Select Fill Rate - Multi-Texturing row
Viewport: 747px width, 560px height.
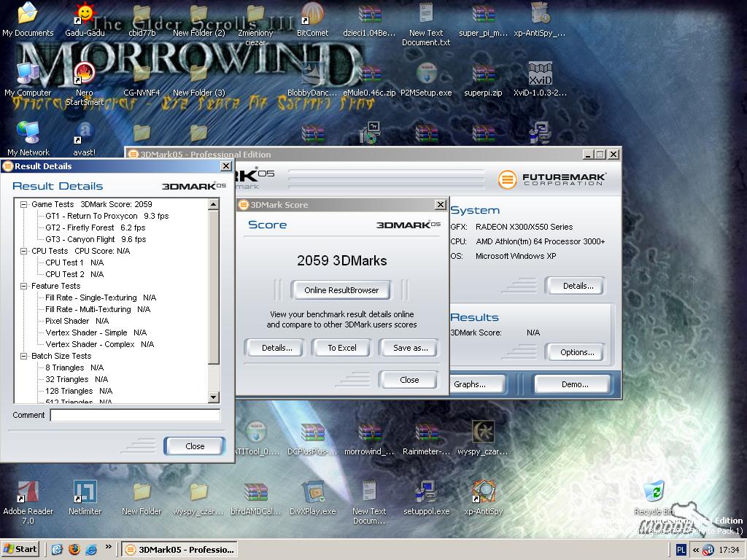click(98, 309)
